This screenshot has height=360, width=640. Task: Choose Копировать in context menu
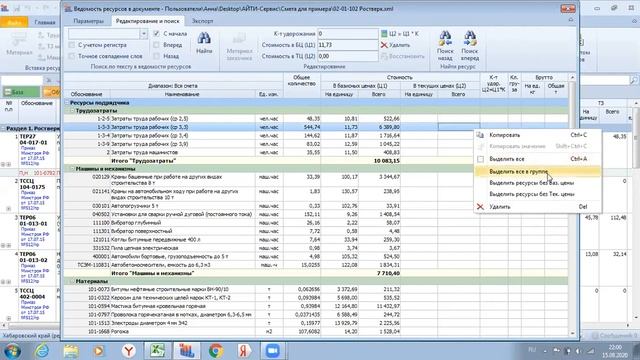coord(537,135)
